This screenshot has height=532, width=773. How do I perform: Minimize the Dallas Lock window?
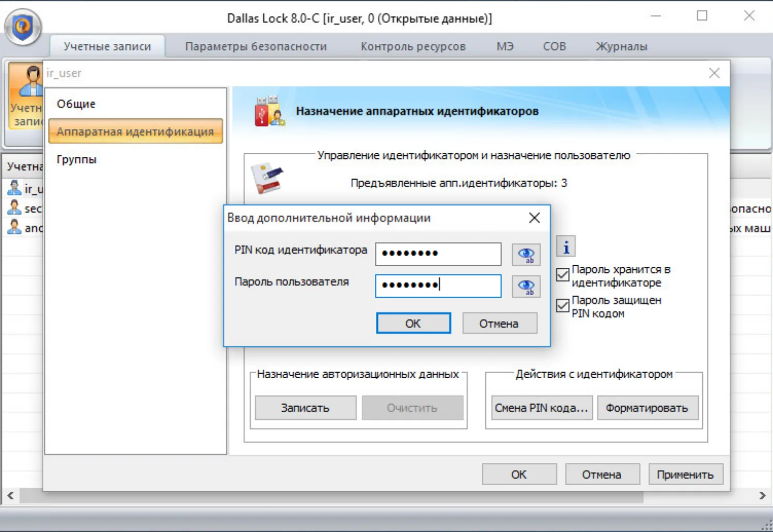point(656,16)
